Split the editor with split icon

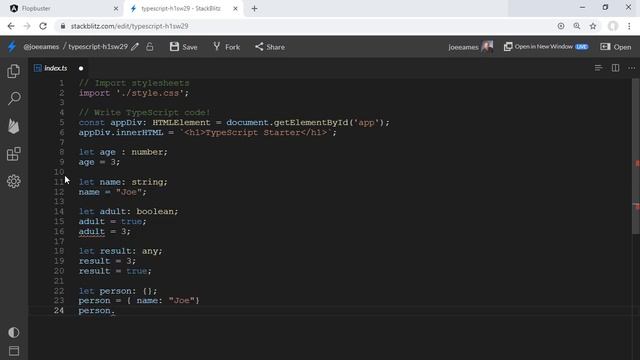tap(615, 68)
